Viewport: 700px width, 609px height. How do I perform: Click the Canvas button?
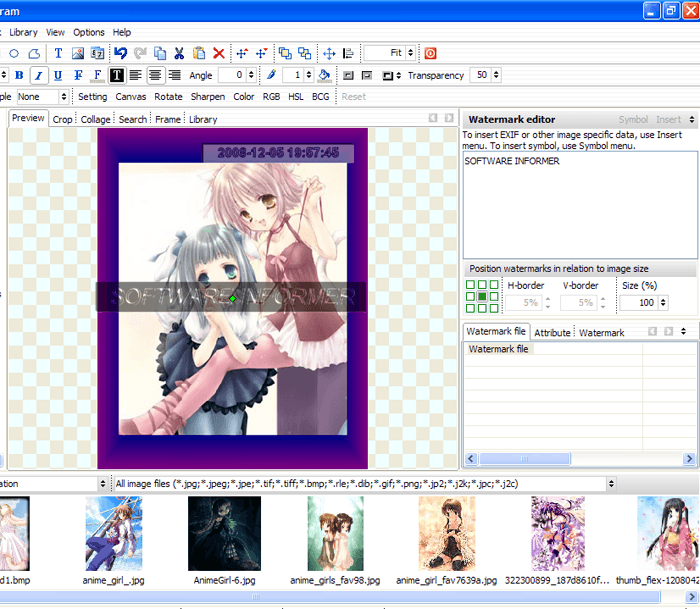(130, 97)
